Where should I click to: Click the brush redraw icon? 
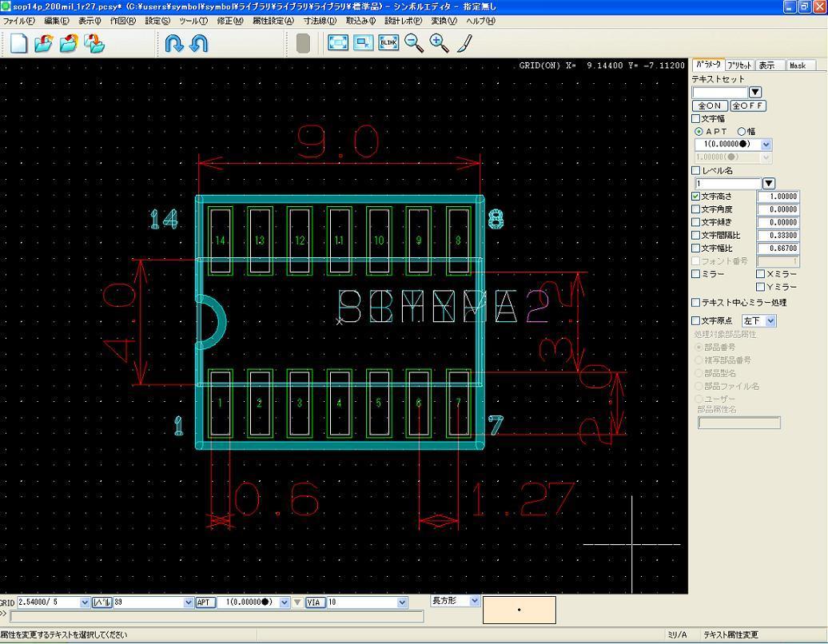tap(464, 43)
